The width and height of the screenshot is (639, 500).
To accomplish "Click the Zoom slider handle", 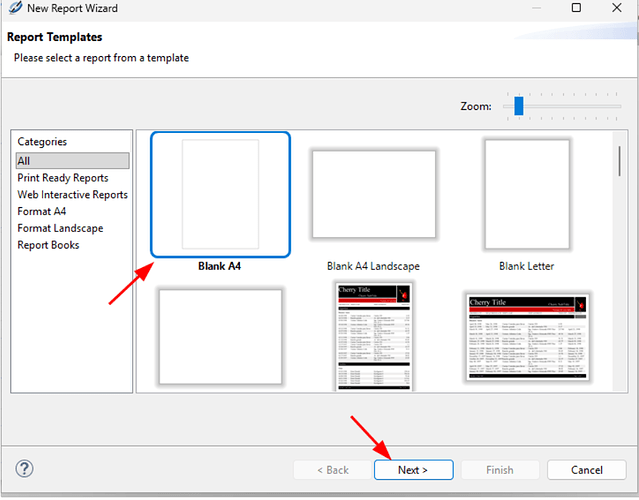I will (519, 106).
